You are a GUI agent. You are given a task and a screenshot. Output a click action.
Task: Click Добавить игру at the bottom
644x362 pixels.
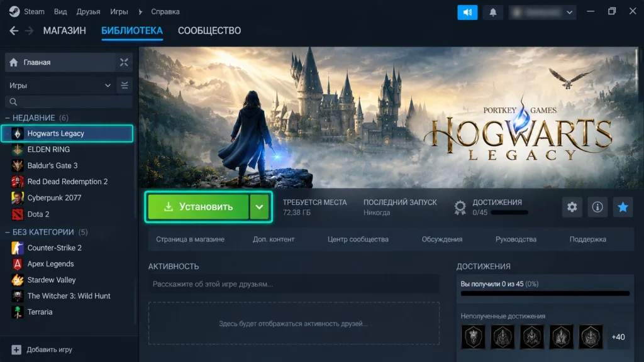point(49,349)
